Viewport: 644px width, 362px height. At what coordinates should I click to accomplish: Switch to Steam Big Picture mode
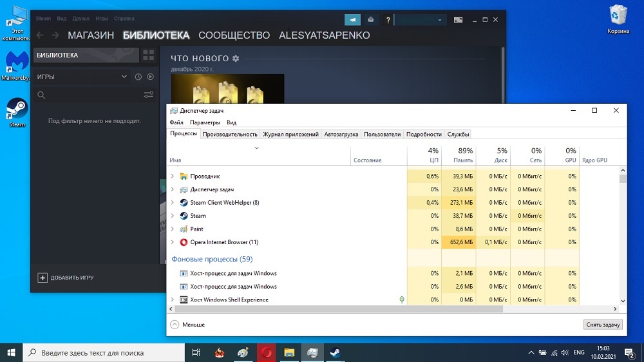(458, 20)
